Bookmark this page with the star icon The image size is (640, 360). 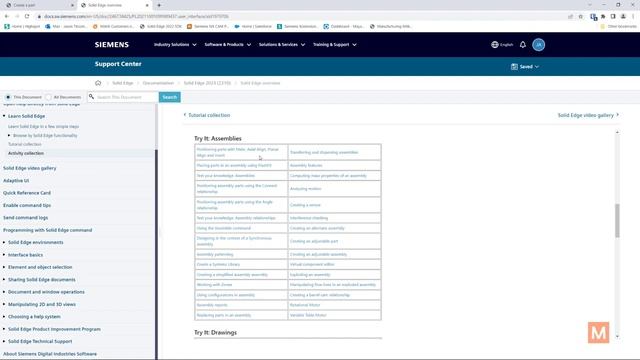click(581, 17)
